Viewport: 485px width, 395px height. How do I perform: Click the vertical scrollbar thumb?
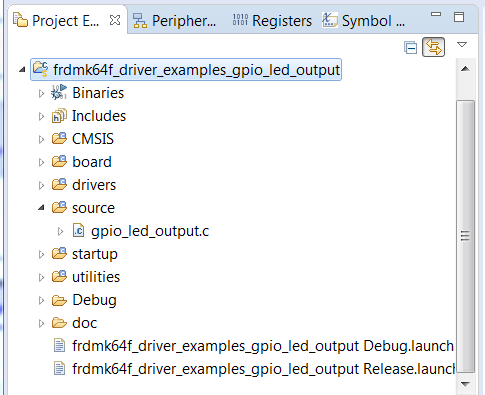(465, 236)
